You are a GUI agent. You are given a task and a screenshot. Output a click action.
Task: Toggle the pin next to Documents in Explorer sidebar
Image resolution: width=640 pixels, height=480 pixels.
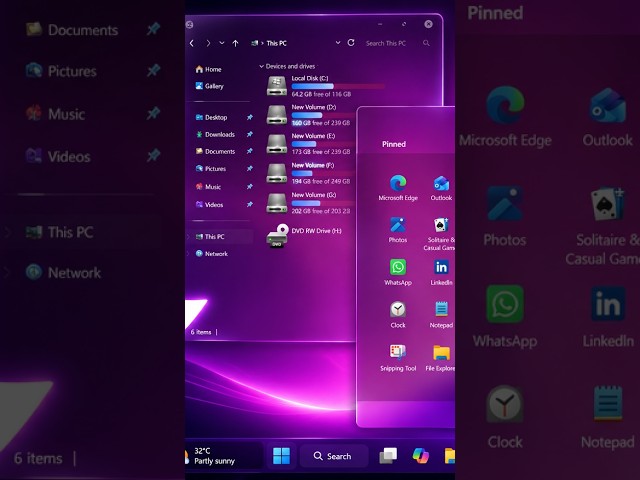[x=249, y=151]
